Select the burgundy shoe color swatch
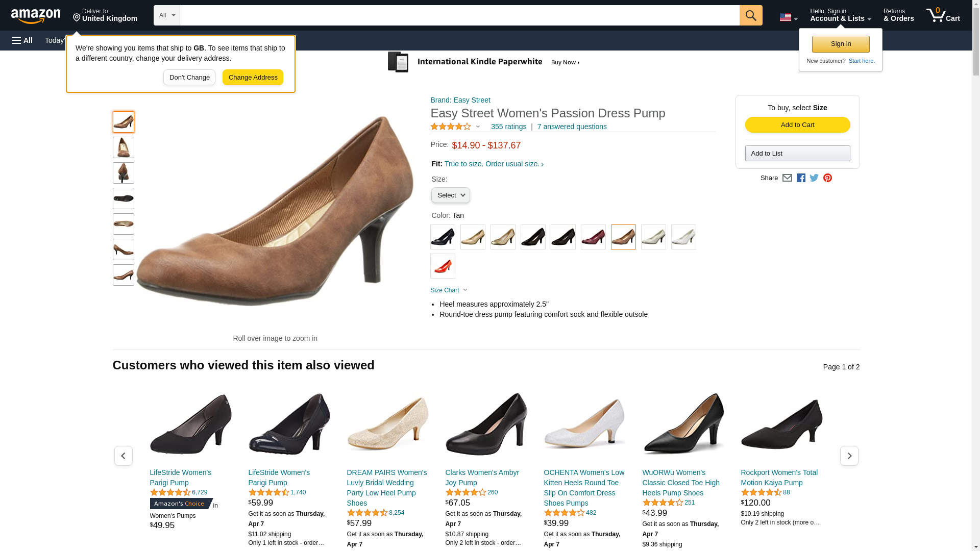980x551 pixels. (x=593, y=237)
